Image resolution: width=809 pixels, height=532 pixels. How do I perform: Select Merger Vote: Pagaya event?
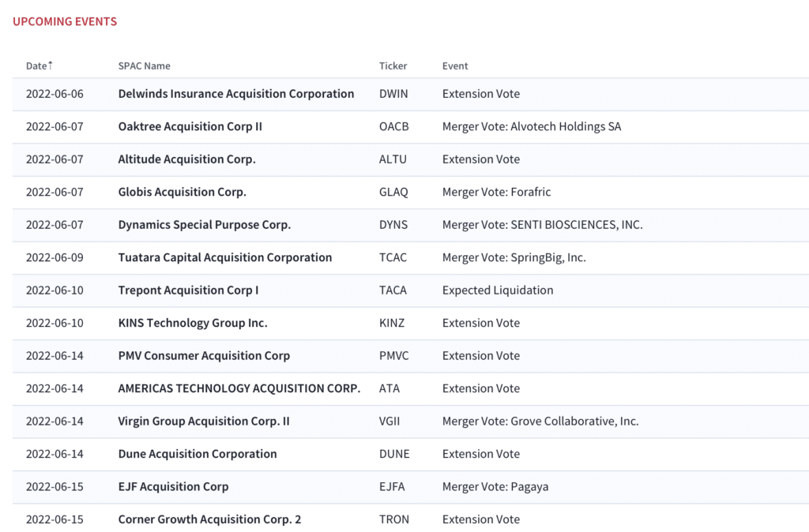(x=495, y=487)
